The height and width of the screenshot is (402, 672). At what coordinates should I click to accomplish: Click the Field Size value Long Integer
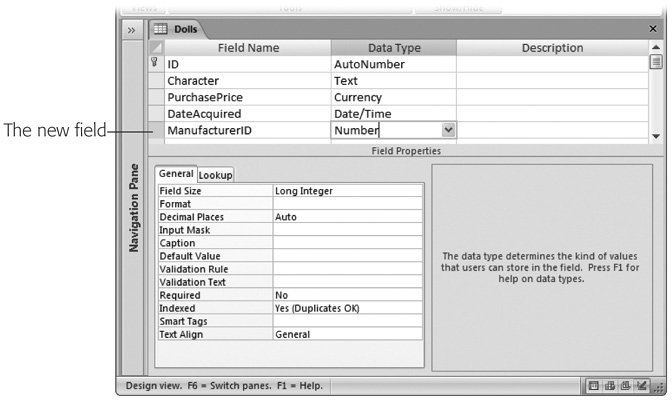point(348,191)
